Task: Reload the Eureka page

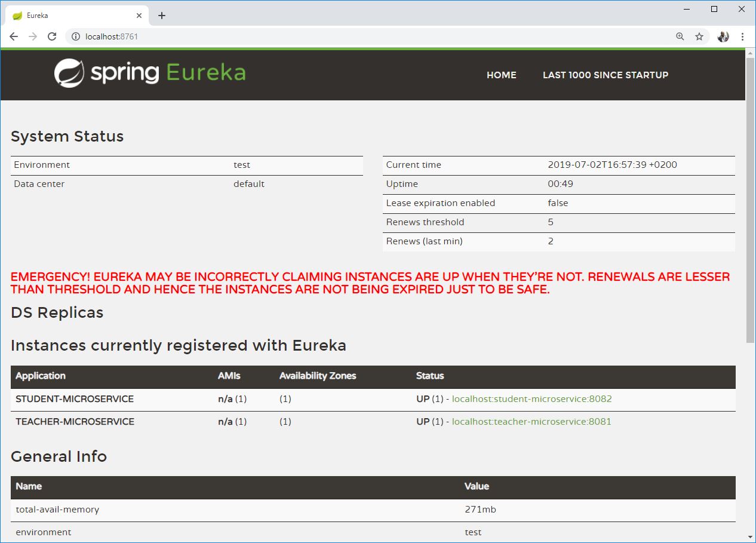Action: [52, 36]
